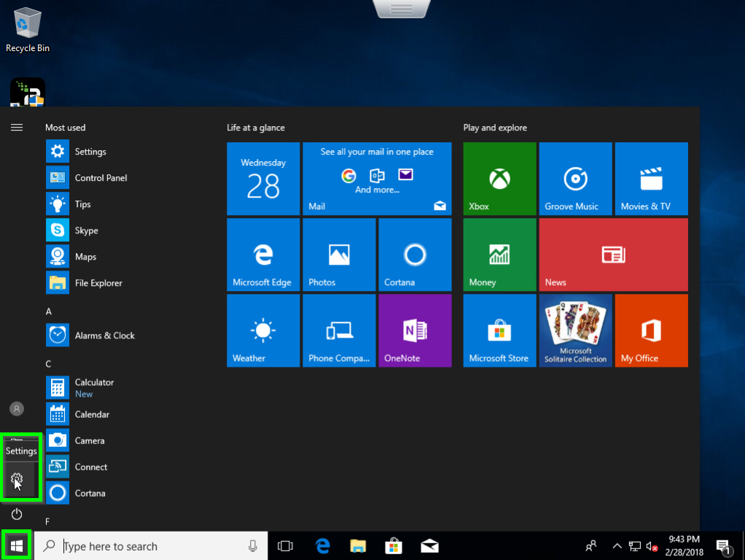
Task: Open the Groove Music tile
Action: [576, 179]
